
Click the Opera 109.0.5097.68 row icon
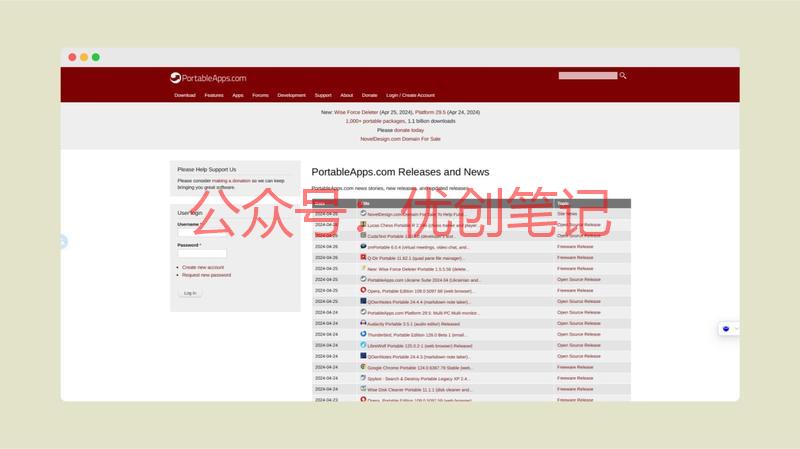(x=363, y=290)
